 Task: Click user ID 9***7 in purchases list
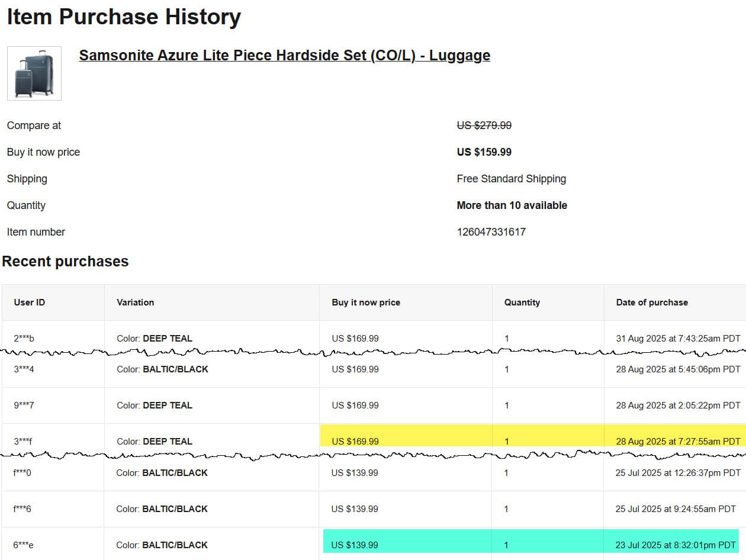coord(24,405)
